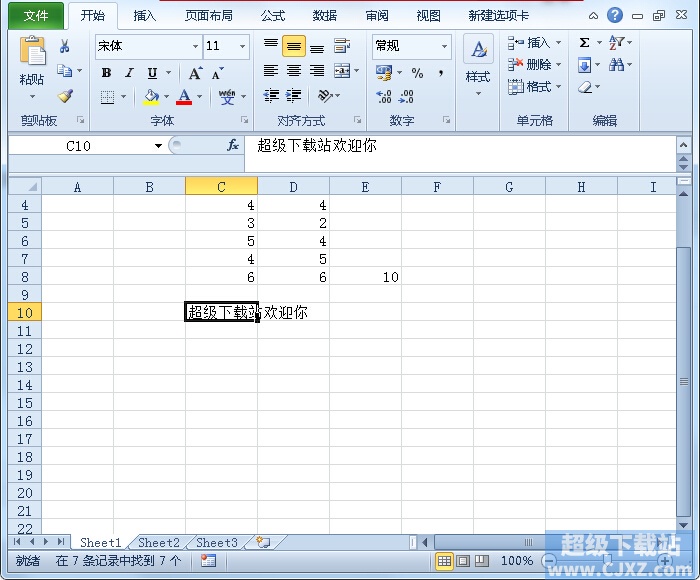Increase decimal places
The width and height of the screenshot is (700, 580).
pos(384,96)
